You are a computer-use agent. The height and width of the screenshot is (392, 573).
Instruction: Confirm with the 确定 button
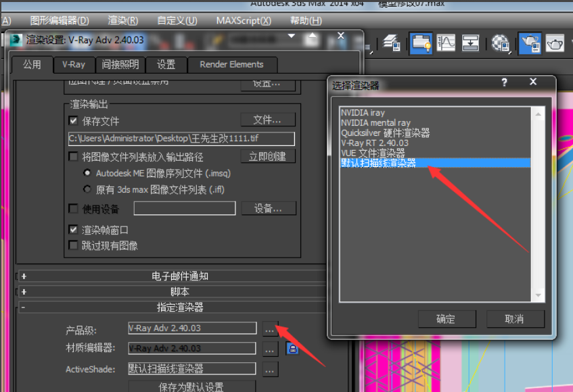[x=446, y=319]
